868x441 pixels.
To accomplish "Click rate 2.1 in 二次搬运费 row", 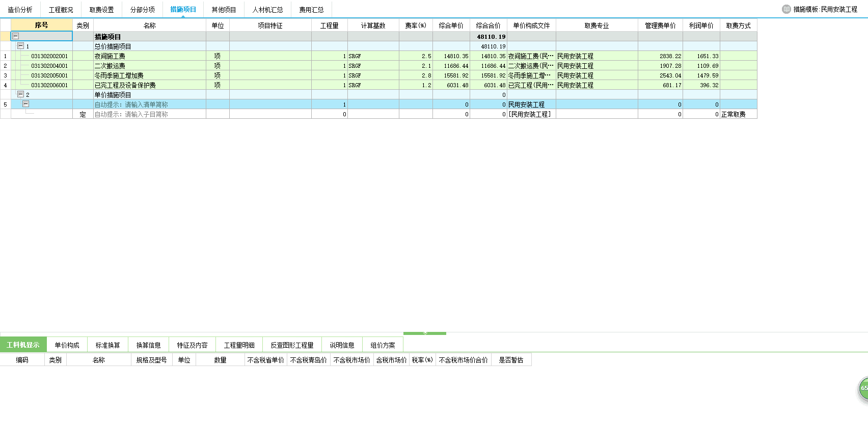I will tap(416, 66).
